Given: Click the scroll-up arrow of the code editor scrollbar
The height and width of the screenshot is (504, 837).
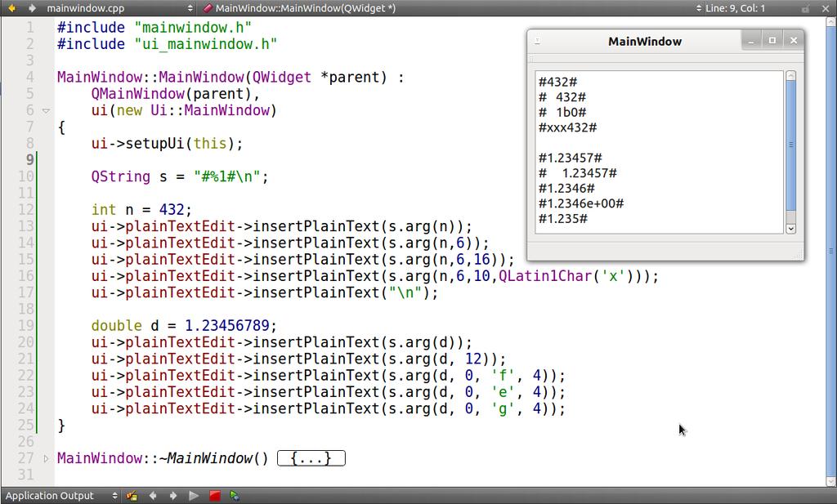Looking at the screenshot, I should [x=831, y=22].
